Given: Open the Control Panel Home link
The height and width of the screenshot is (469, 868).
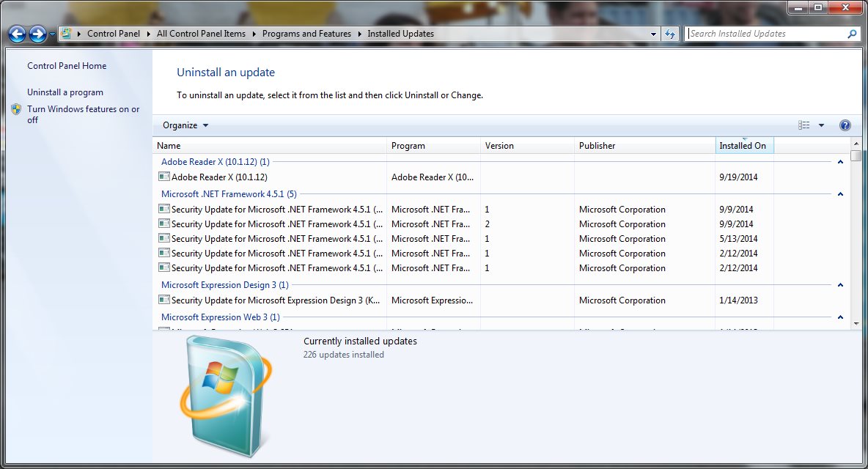Looking at the screenshot, I should click(x=67, y=66).
